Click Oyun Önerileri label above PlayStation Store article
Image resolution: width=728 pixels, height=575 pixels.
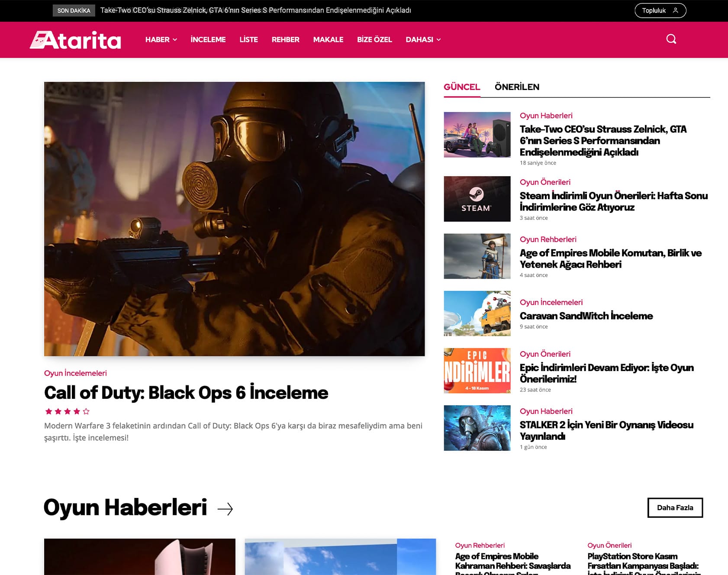click(x=609, y=546)
